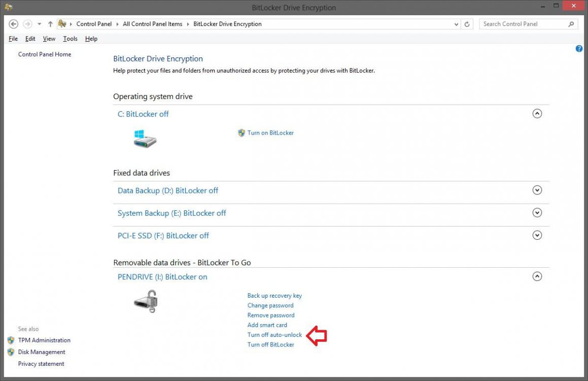This screenshot has height=381, width=588.
Task: Click Back up recovery key
Action: pos(274,296)
